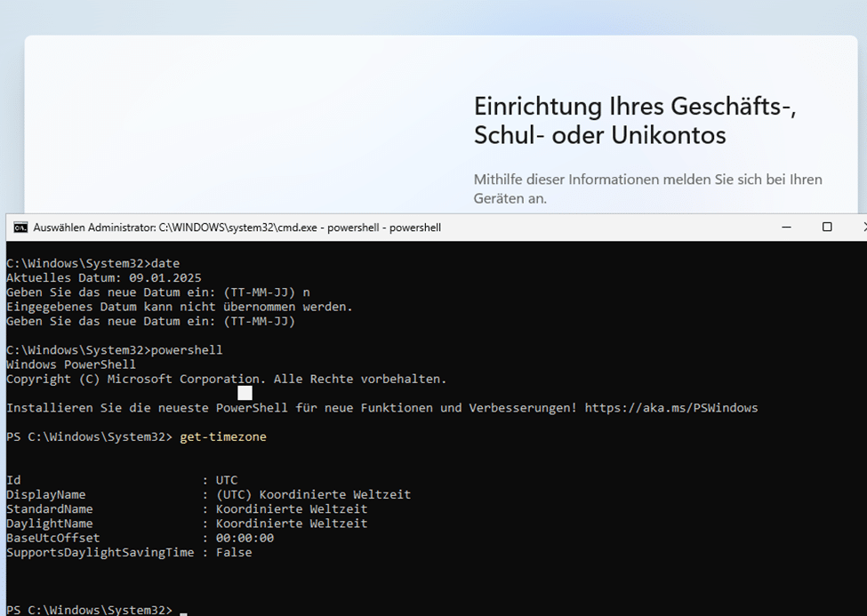Click the white selection block in the console
Image resolution: width=867 pixels, height=616 pixels.
[245, 393]
